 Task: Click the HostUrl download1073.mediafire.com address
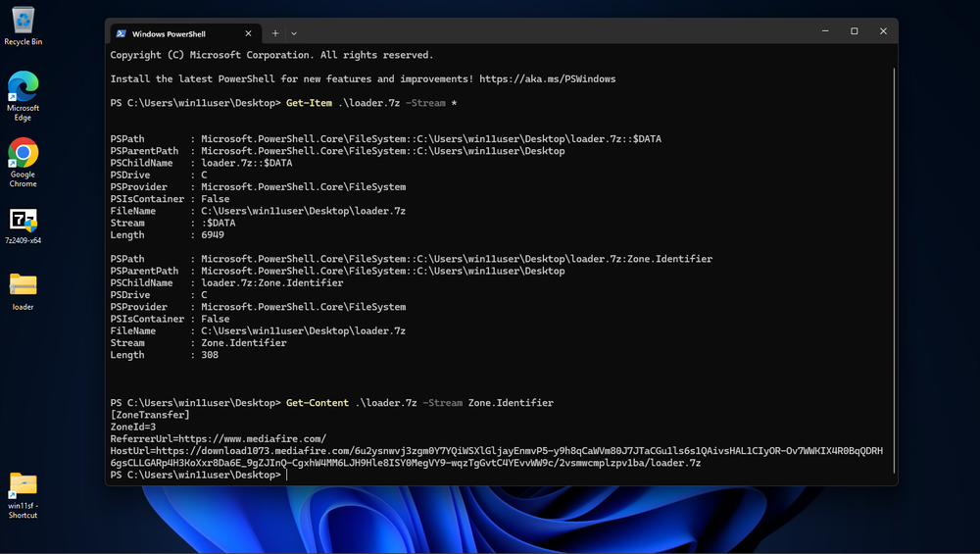coord(294,451)
